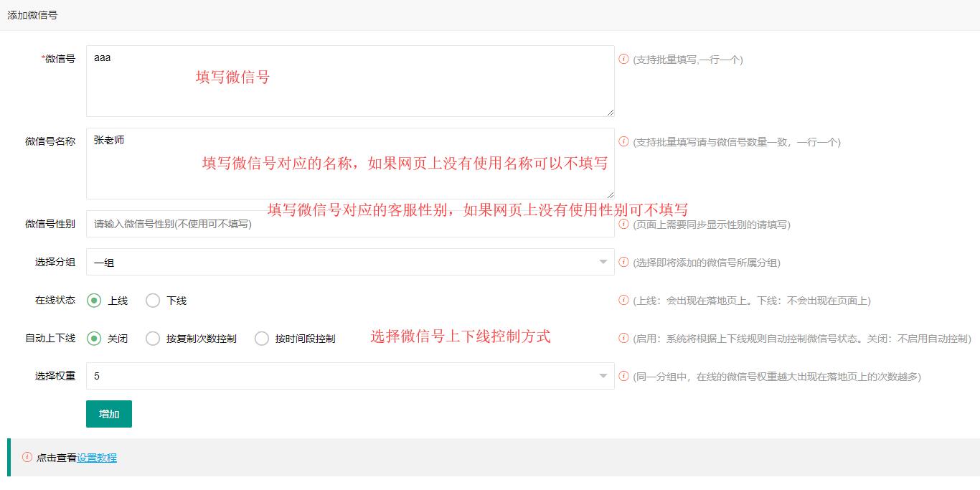The width and height of the screenshot is (980, 490).
Task: Click the 添加微信号 page title
Action: 32,14
